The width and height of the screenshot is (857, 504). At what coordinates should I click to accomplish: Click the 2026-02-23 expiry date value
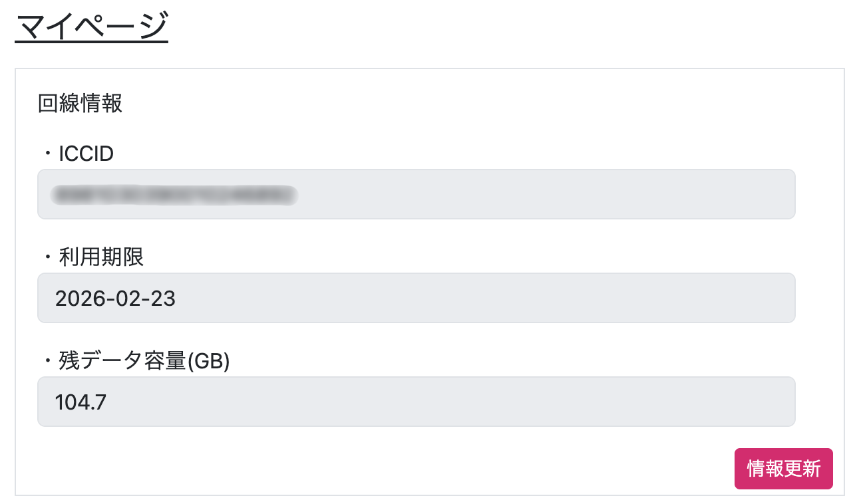click(x=115, y=298)
